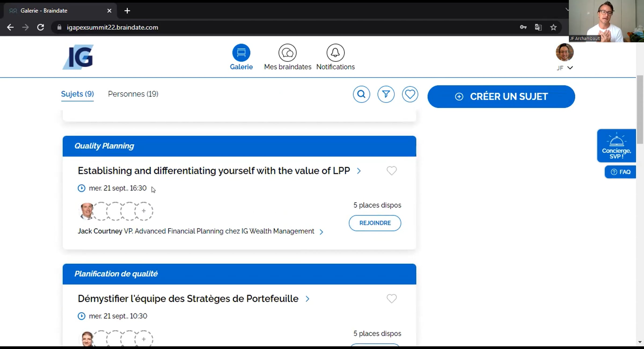
Task: Open a new browser tab
Action: point(127,11)
